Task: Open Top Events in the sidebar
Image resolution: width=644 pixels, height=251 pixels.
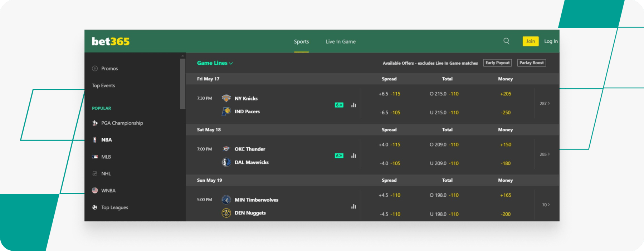Action: (103, 85)
